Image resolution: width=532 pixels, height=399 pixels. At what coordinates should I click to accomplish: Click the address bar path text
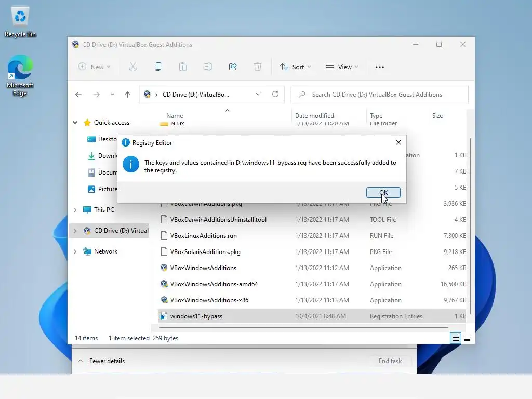[196, 95]
